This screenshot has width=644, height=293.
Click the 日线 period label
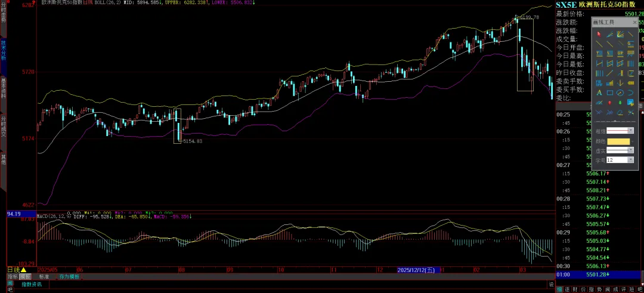[13, 270]
